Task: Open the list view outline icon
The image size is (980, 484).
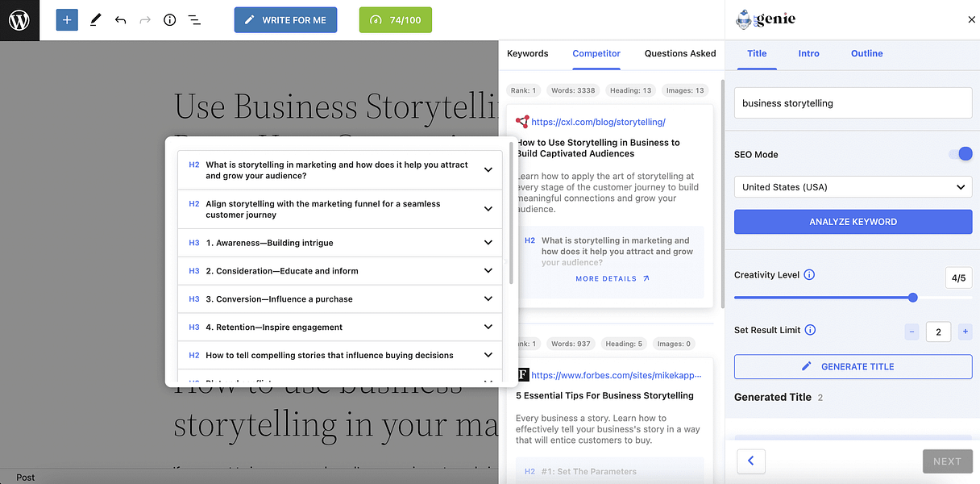Action: point(194,20)
